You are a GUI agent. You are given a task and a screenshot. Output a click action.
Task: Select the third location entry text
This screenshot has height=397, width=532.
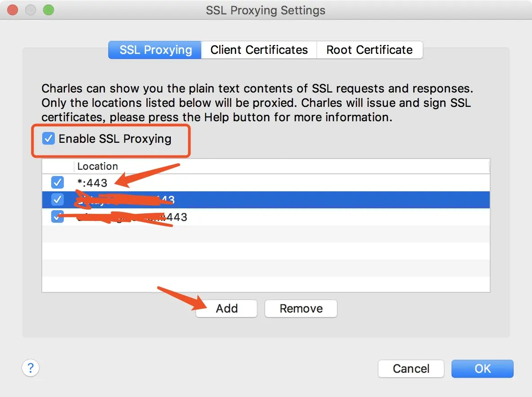coord(175,217)
